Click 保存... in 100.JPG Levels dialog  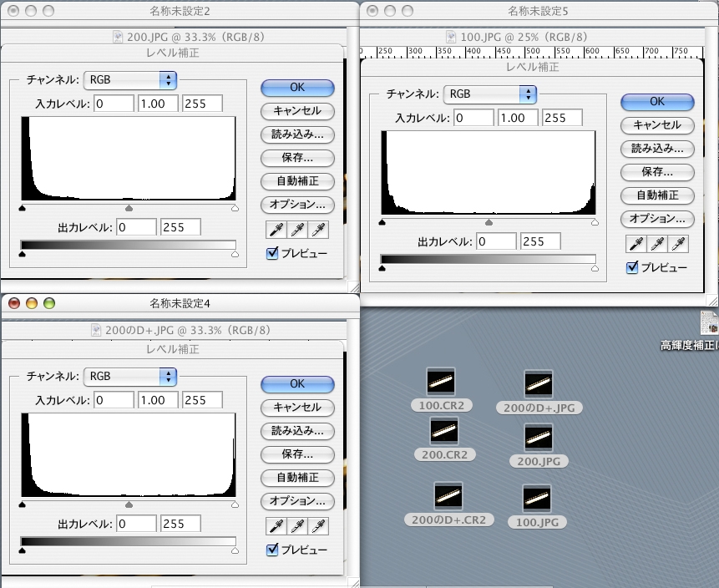coord(657,172)
